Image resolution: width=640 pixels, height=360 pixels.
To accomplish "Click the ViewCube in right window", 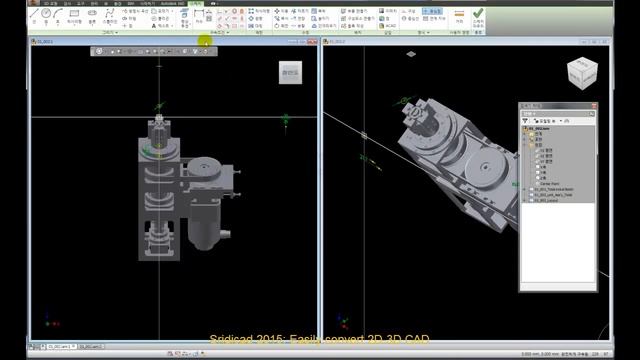I will pos(582,73).
